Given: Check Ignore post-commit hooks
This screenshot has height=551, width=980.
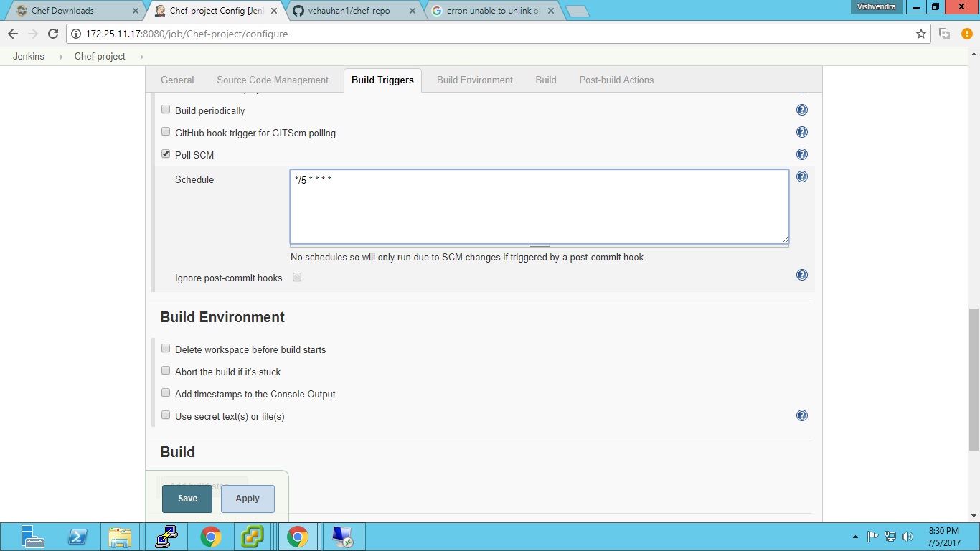Looking at the screenshot, I should (297, 277).
